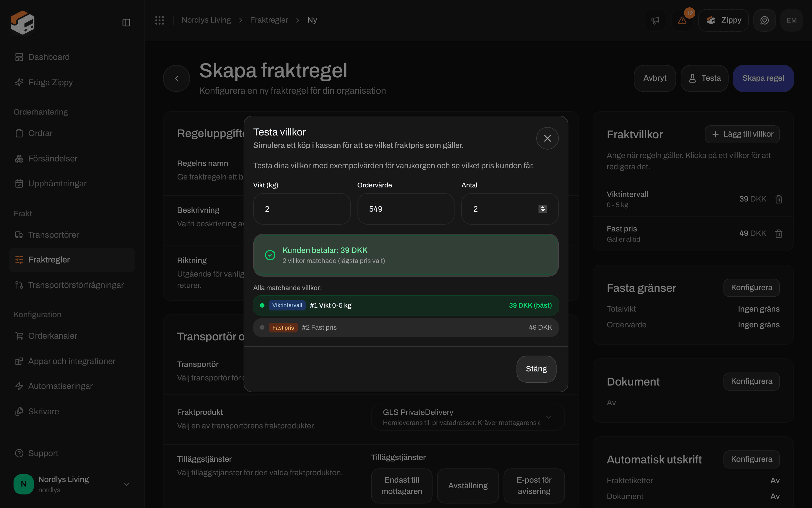This screenshot has height=508, width=812.
Task: Open the chat support bubble icon
Action: tap(764, 20)
